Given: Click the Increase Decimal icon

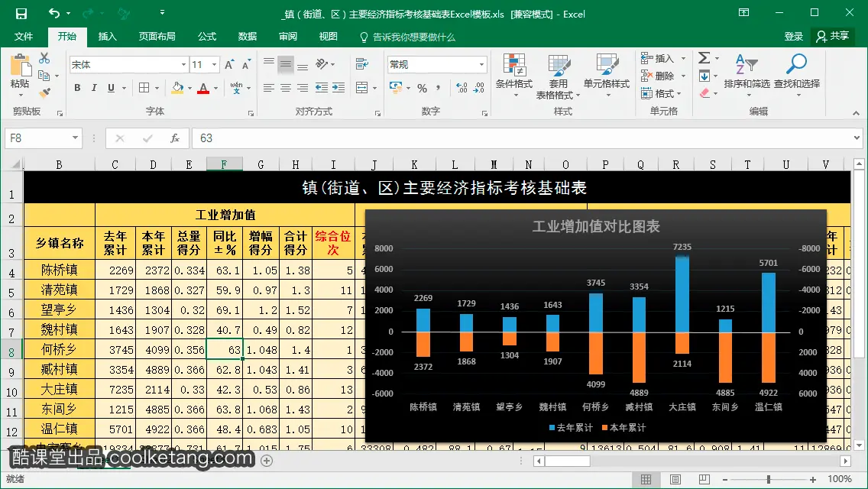Looking at the screenshot, I should click(462, 88).
